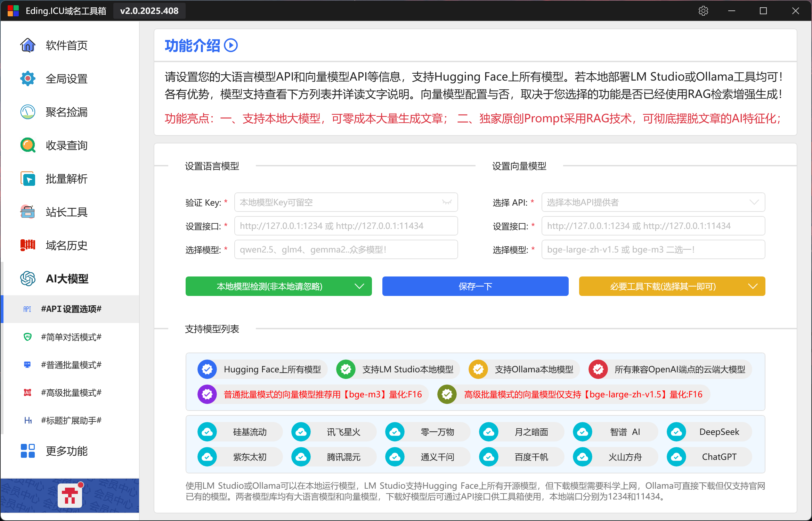Click the 收录查询 magnifier icon
This screenshot has height=521, width=812.
[28, 145]
